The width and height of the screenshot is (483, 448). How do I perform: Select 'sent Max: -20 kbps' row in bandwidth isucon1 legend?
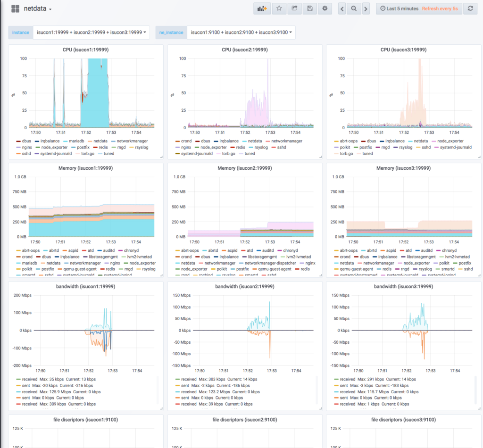click(x=55, y=385)
